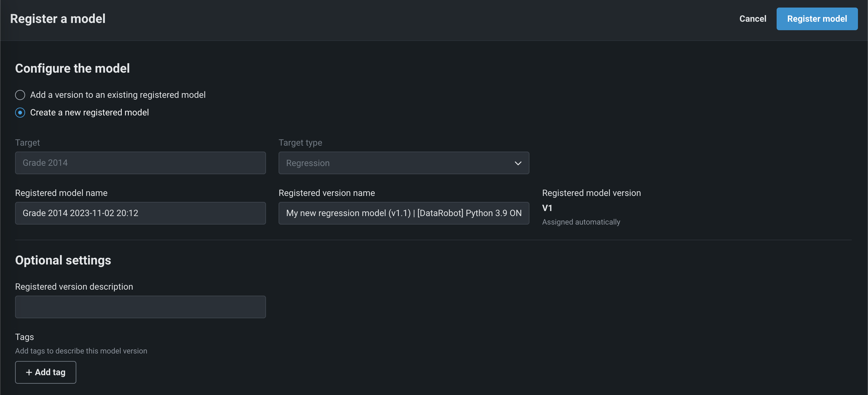
Task: Click the plus icon on Add tag
Action: pos(29,372)
